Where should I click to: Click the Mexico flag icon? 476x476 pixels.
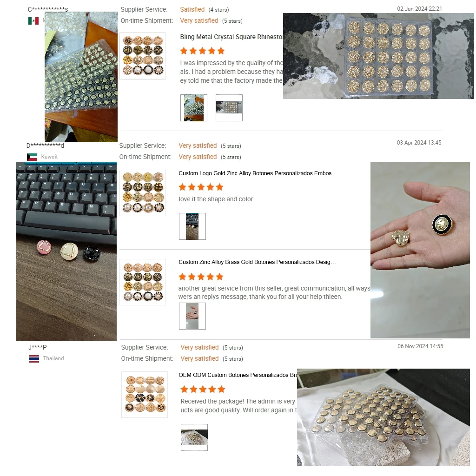(x=33, y=20)
